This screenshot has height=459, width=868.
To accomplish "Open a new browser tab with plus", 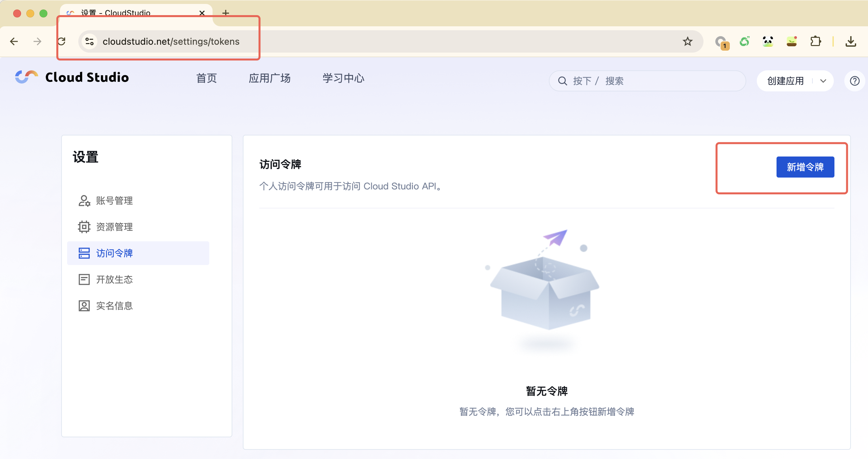I will pyautogui.click(x=226, y=13).
